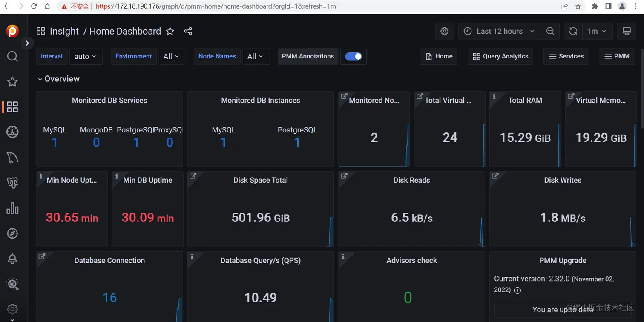Click the dashboard grid icon beside Insight
644x322 pixels.
coord(41,31)
